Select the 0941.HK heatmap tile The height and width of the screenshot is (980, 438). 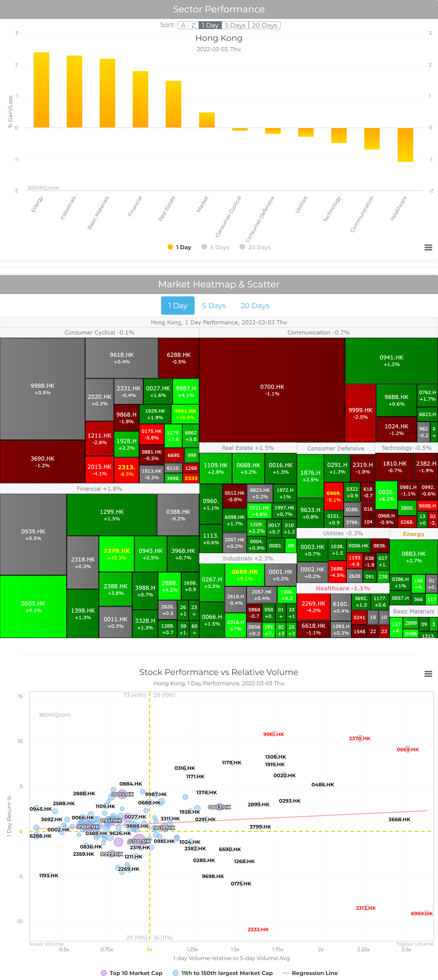point(391,361)
